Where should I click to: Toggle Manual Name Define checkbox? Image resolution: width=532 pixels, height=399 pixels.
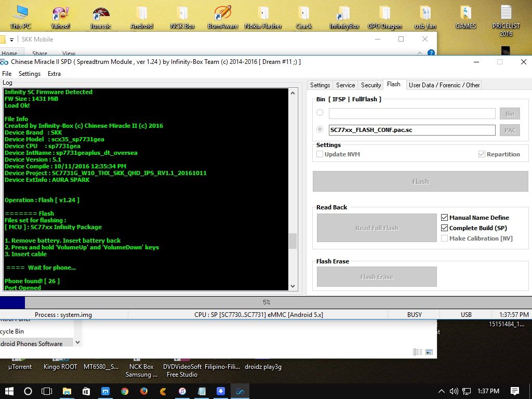point(445,218)
